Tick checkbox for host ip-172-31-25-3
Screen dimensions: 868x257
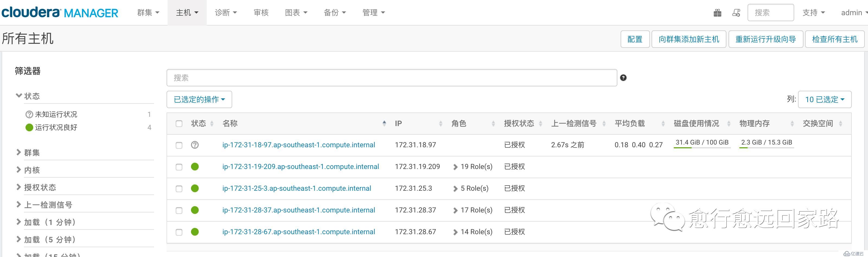coord(179,189)
